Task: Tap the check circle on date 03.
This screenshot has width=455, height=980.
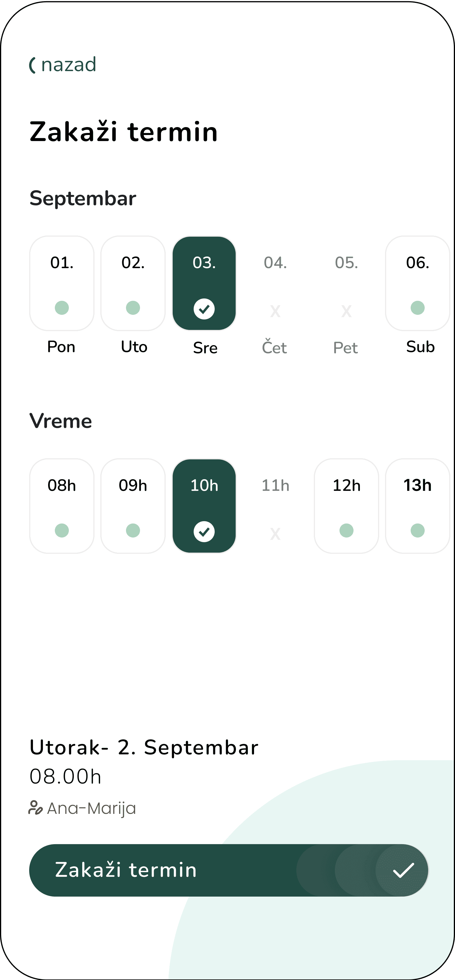Action: click(204, 308)
